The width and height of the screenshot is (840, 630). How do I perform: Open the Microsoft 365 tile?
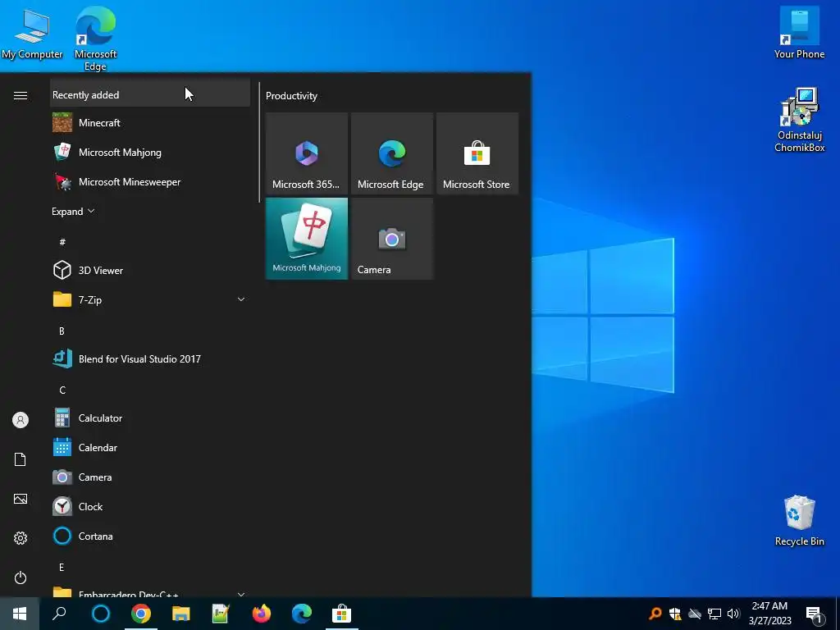pos(307,153)
